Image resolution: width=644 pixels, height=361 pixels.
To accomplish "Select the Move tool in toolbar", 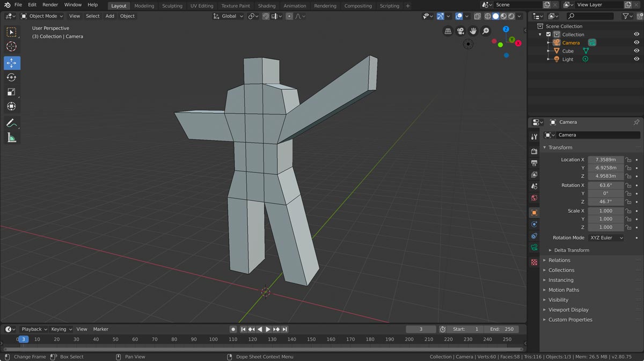I will click(12, 63).
